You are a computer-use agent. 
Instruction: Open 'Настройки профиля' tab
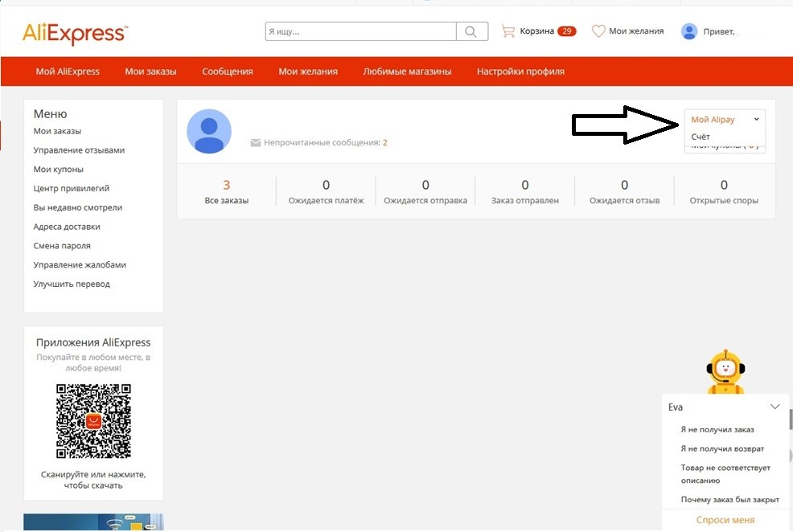point(520,72)
